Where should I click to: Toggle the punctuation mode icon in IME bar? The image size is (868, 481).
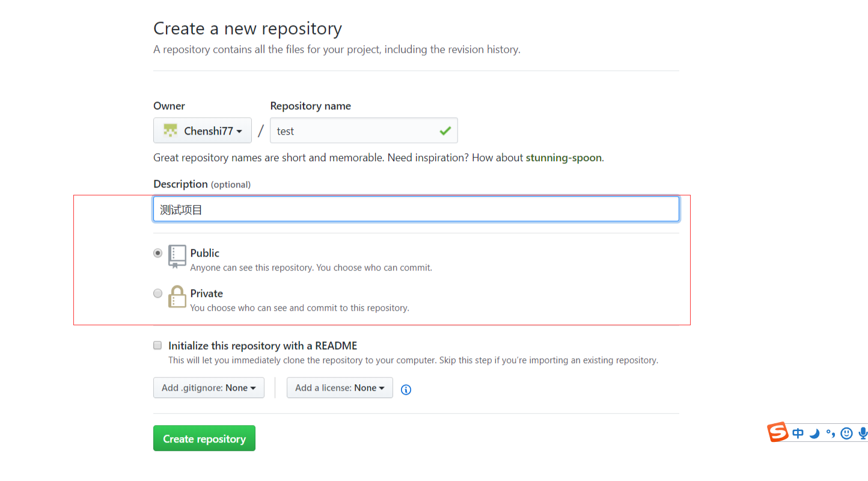pos(830,434)
